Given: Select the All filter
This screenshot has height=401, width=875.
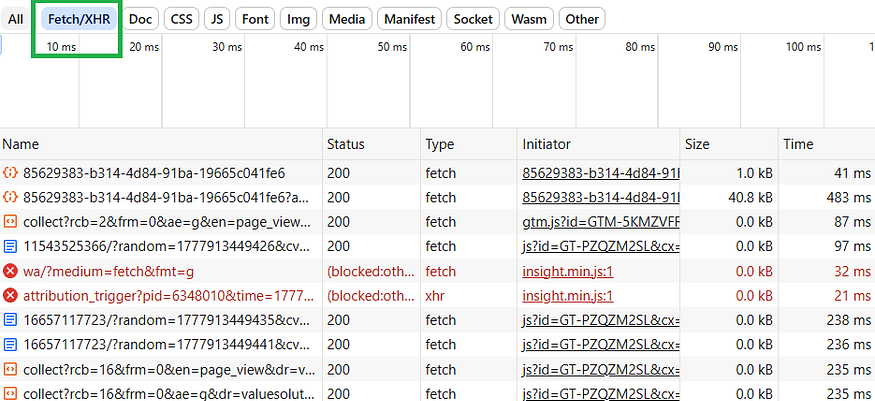Looking at the screenshot, I should [x=16, y=20].
